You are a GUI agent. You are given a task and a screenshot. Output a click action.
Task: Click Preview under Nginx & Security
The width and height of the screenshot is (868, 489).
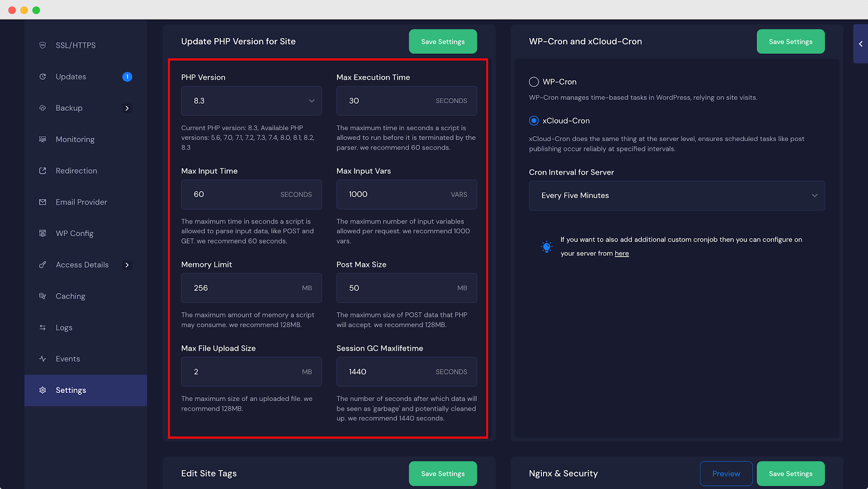[x=726, y=473]
